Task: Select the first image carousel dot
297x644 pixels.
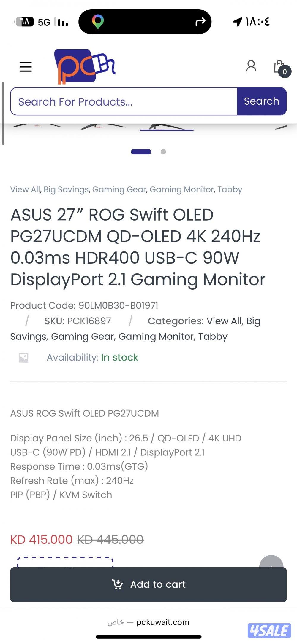Action: pyautogui.click(x=141, y=152)
